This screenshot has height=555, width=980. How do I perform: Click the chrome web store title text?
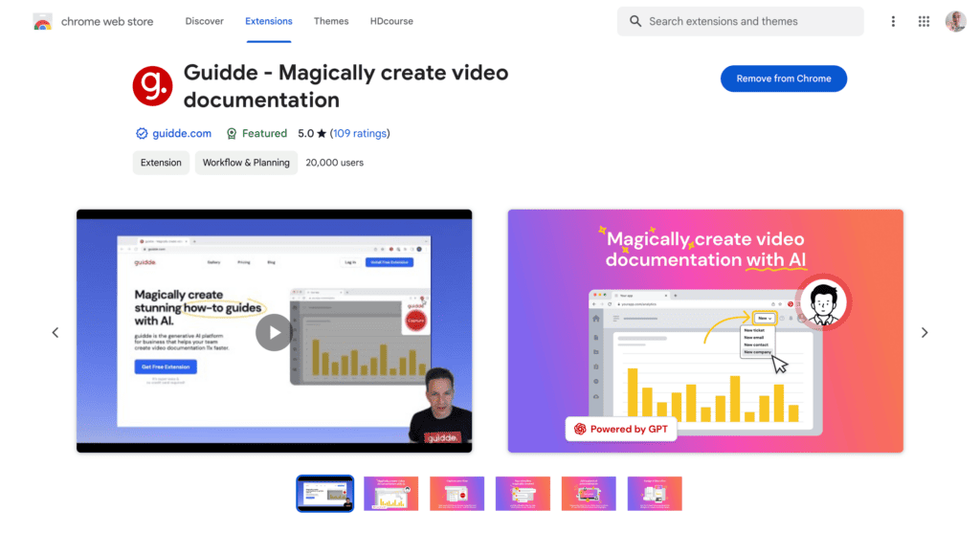(x=107, y=21)
